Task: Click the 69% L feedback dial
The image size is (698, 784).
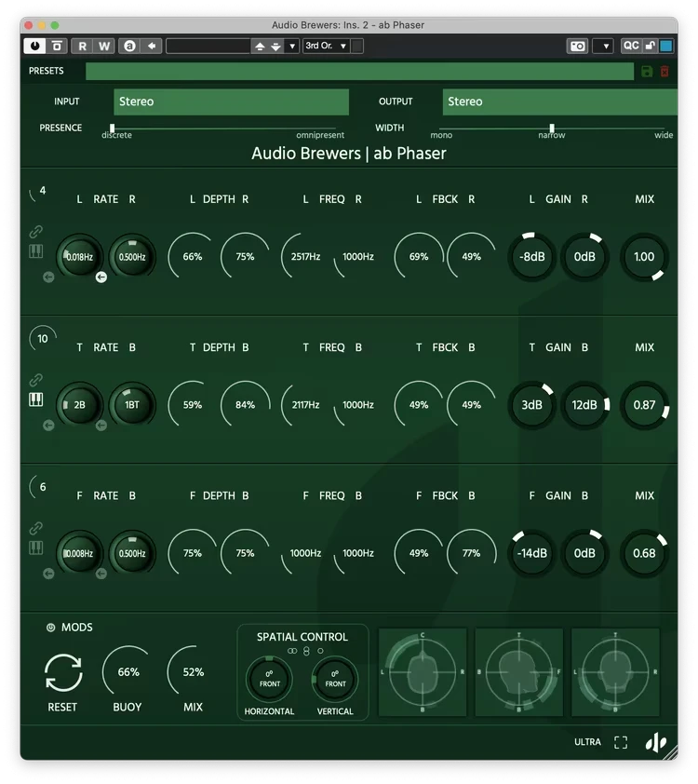Action: 419,256
